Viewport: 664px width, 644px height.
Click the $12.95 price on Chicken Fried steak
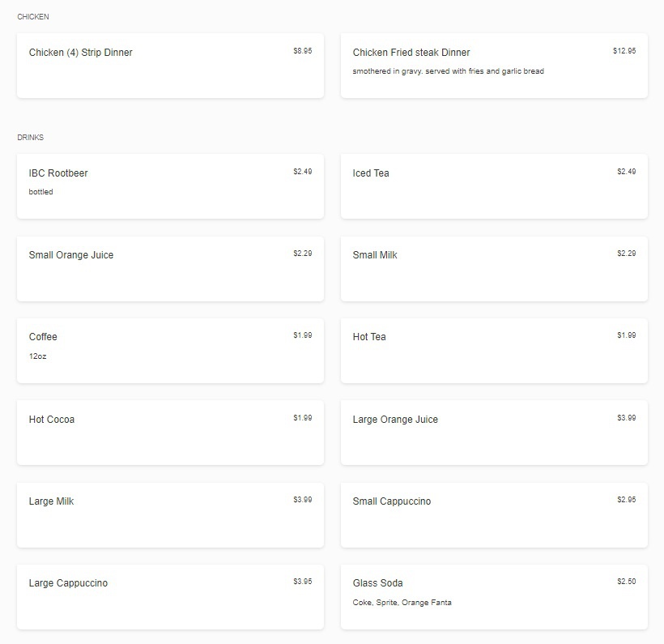point(624,51)
